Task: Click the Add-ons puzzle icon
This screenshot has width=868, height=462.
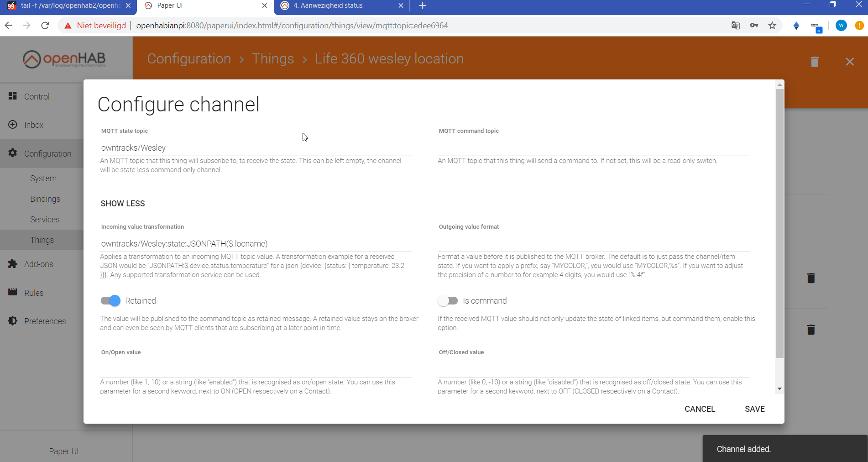Action: click(13, 264)
